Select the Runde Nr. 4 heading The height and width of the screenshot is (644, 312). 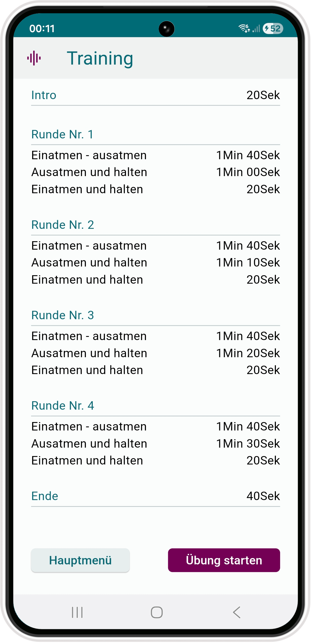click(63, 406)
